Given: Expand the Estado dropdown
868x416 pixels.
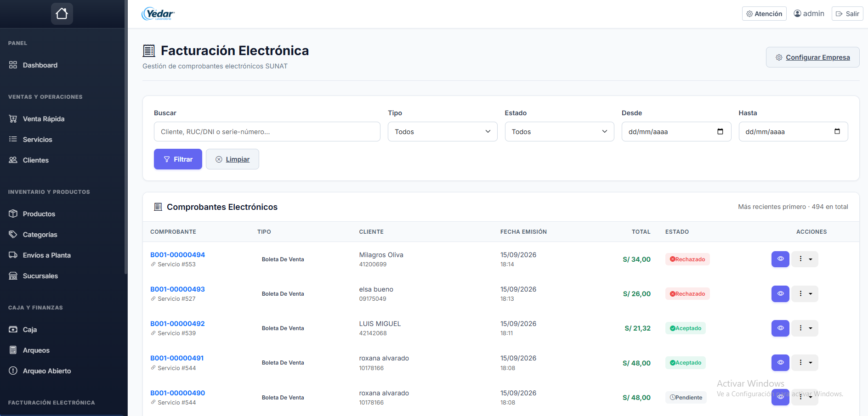Looking at the screenshot, I should [559, 132].
